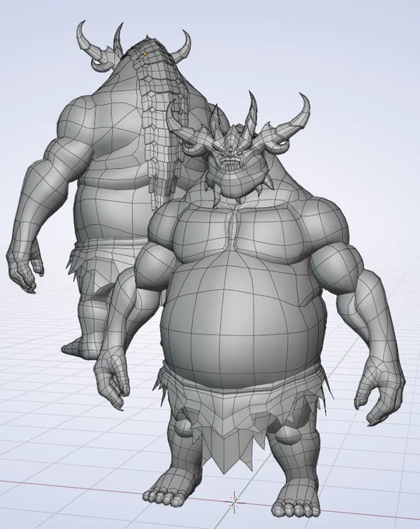Viewport: 420px width, 529px height.
Task: Click the front ogre's jagged loincloth
Action: (241, 419)
